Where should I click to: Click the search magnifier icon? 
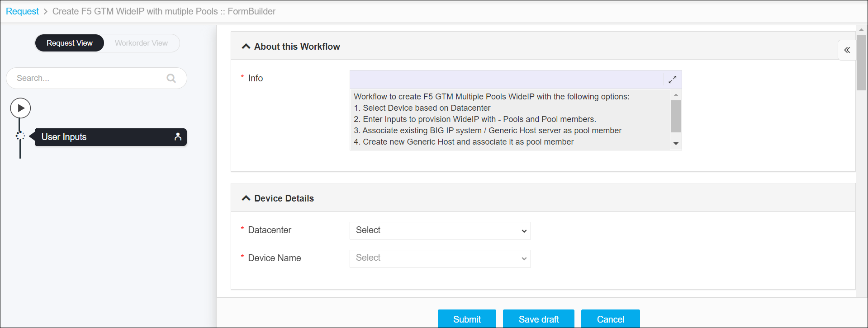click(x=171, y=78)
